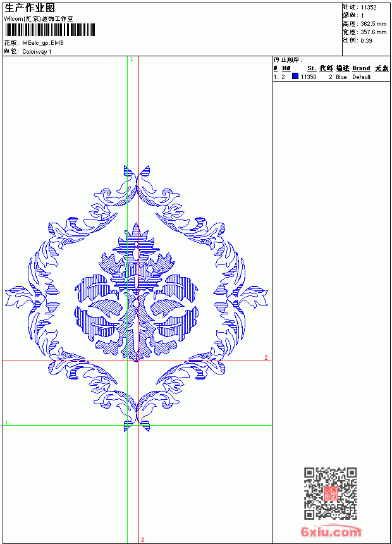Click the Colorway 1 label
Viewport: 392px width, 544px height.
click(x=37, y=52)
